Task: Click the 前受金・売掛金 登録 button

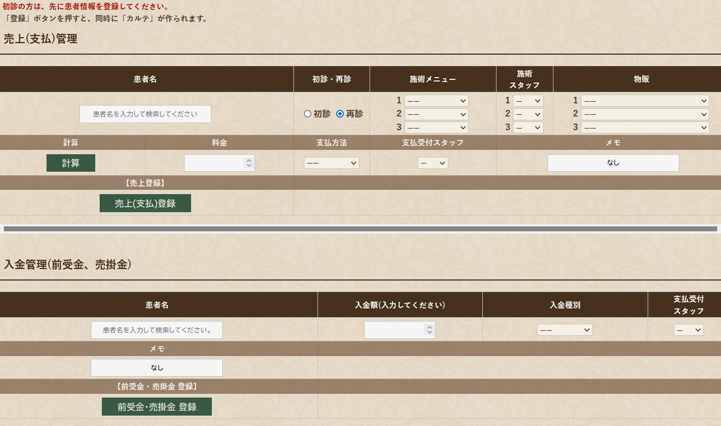Action: tap(157, 407)
